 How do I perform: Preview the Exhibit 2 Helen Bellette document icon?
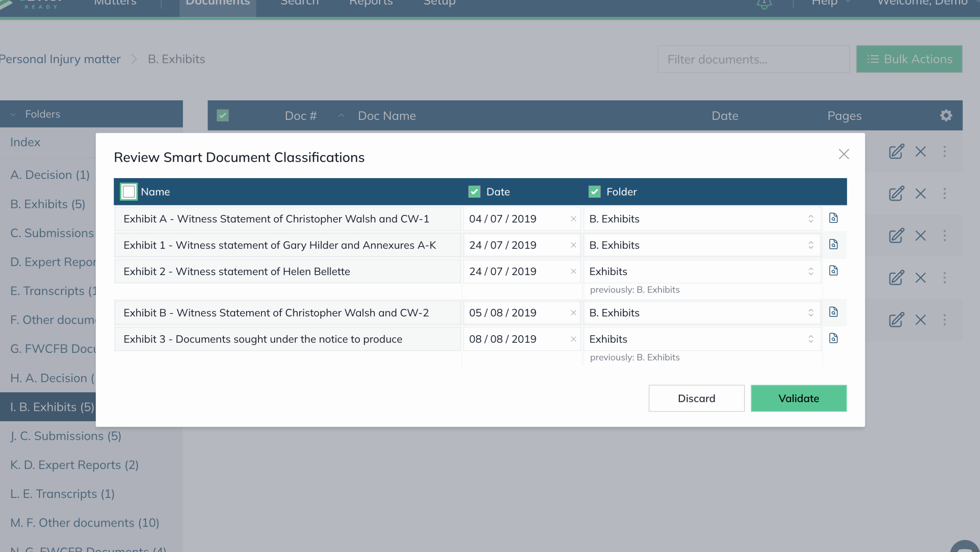click(x=833, y=271)
